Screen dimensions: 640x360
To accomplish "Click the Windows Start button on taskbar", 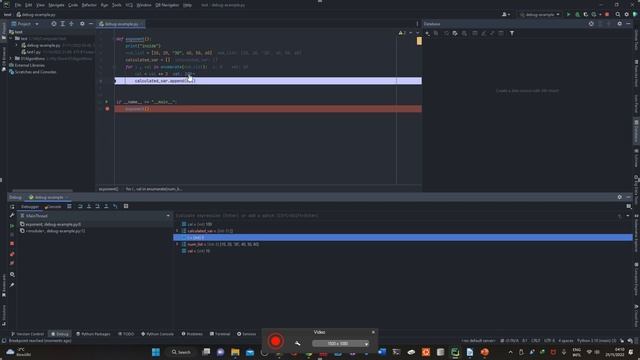I will tap(156, 352).
